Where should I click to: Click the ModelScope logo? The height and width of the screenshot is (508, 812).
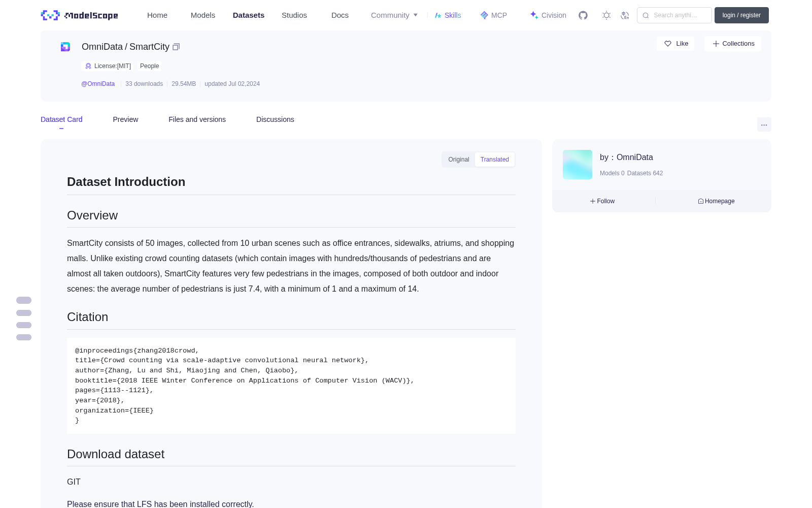point(80,15)
